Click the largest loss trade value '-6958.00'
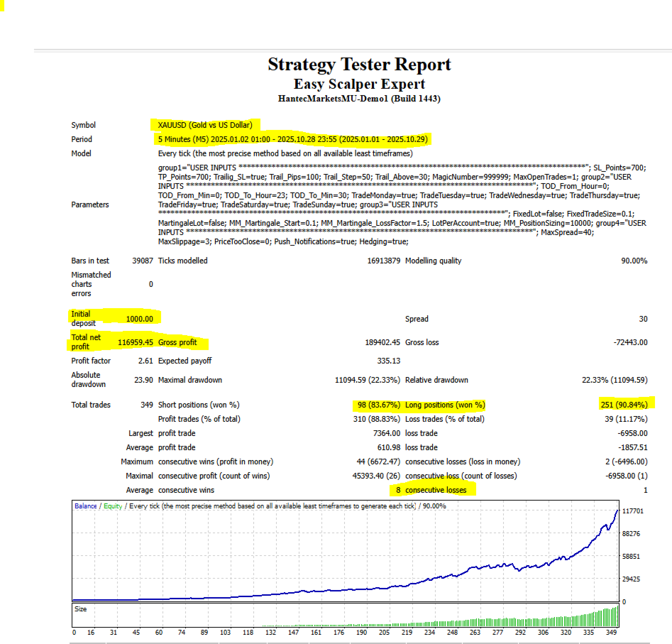 coord(632,433)
